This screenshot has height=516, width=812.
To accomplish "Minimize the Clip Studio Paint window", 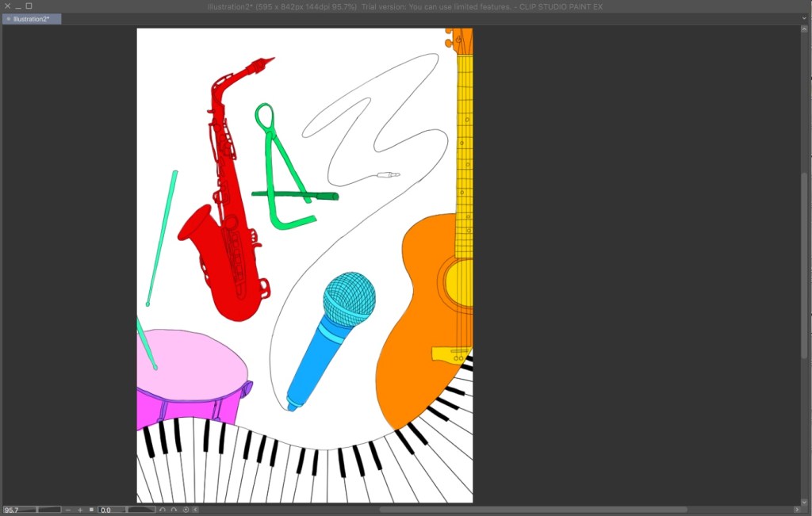I will [x=18, y=6].
